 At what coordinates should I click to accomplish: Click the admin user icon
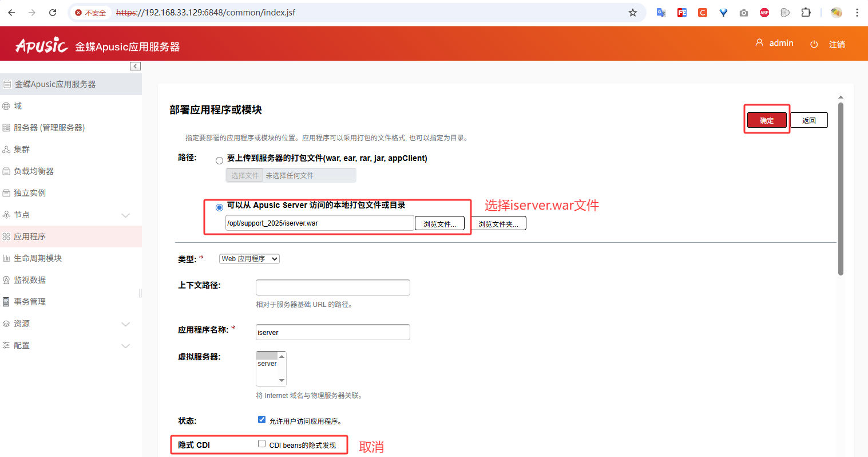pos(760,43)
